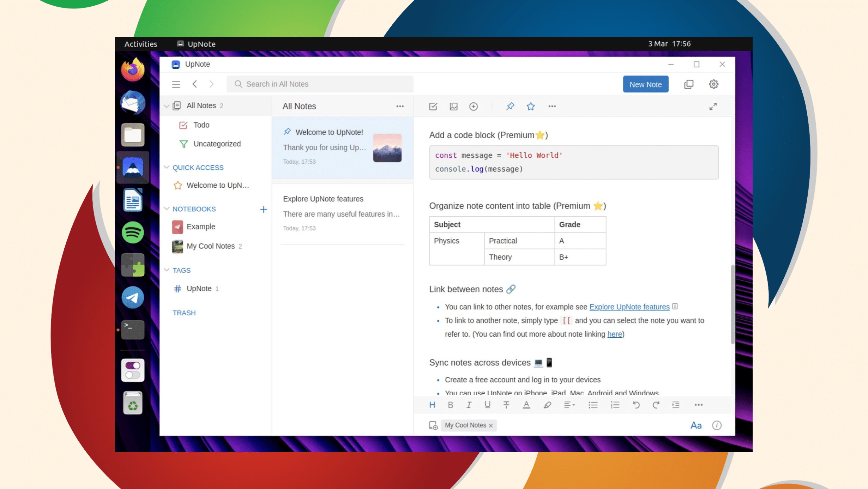Insert an image using the picture icon
This screenshot has width=868, height=489.
pyautogui.click(x=453, y=106)
